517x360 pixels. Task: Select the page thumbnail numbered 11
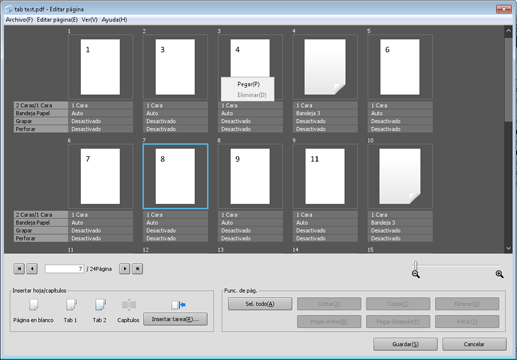coord(325,176)
